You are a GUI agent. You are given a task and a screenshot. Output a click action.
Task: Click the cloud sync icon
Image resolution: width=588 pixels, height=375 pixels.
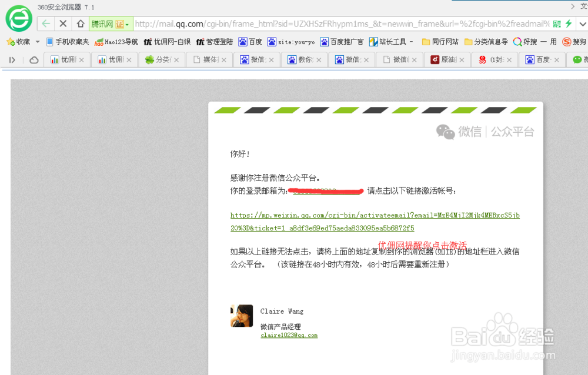coord(34,60)
